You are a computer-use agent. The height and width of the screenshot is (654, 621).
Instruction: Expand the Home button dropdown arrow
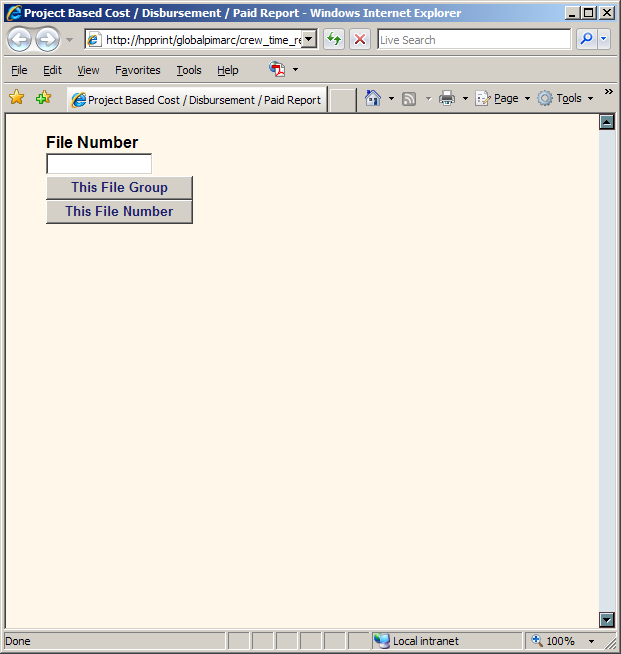391,98
